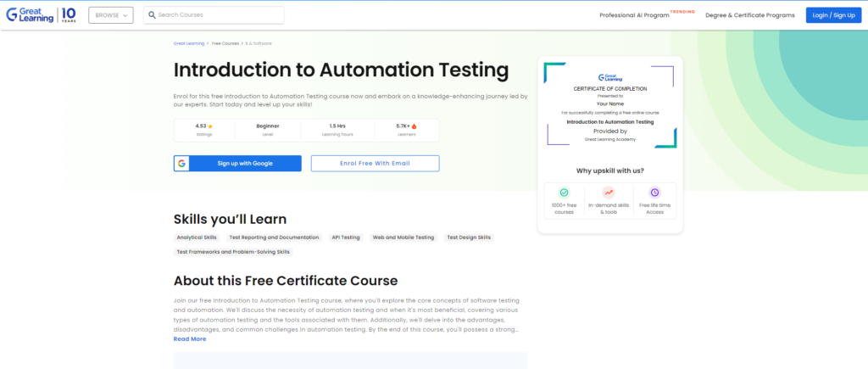
Task: Open the Browse dropdown menu
Action: 110,15
